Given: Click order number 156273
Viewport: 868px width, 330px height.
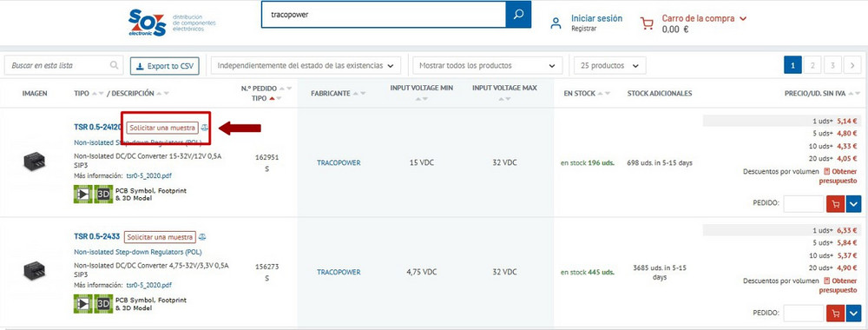Looking at the screenshot, I should (x=266, y=267).
